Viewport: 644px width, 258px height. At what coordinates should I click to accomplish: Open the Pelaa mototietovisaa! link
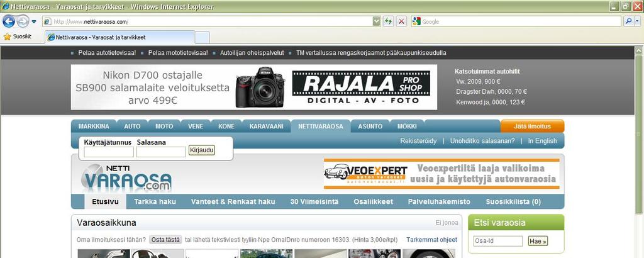178,53
